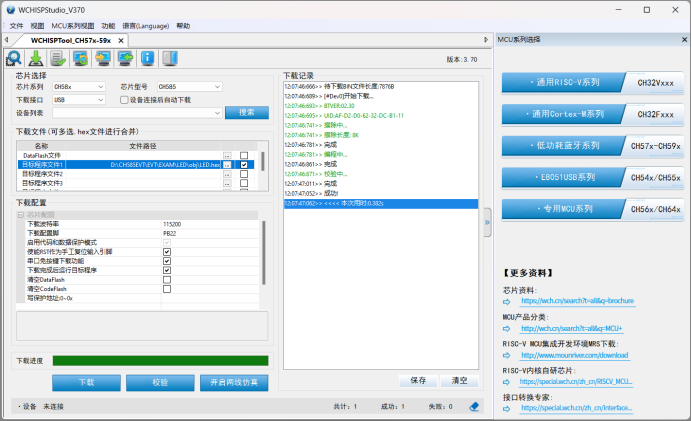
Task: Toggle 使能RST作为手工复位输入引脚 checkbox
Action: 167,252
